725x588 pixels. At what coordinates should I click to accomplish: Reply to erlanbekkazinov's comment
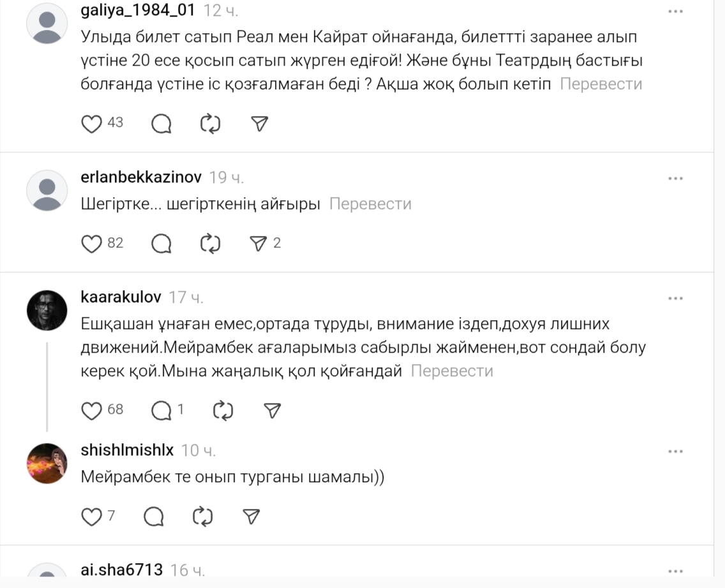[161, 243]
